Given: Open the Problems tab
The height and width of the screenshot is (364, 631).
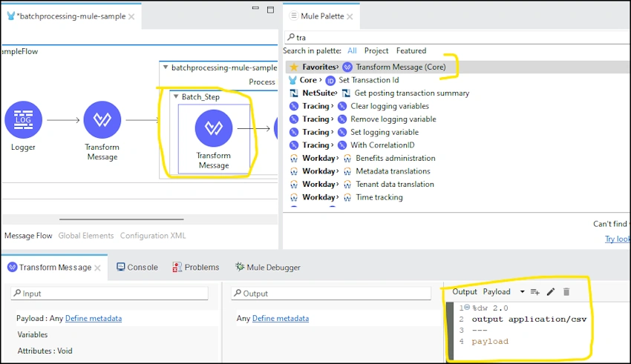Looking at the screenshot, I should [196, 267].
